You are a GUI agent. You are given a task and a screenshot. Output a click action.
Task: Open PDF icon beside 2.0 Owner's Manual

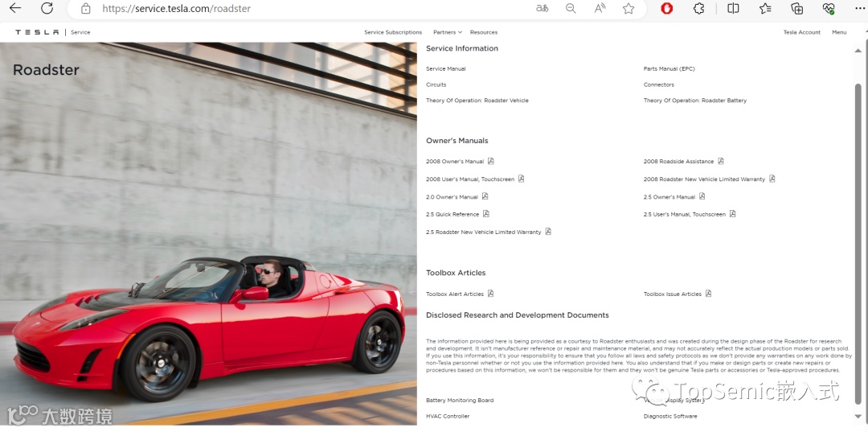(x=485, y=196)
